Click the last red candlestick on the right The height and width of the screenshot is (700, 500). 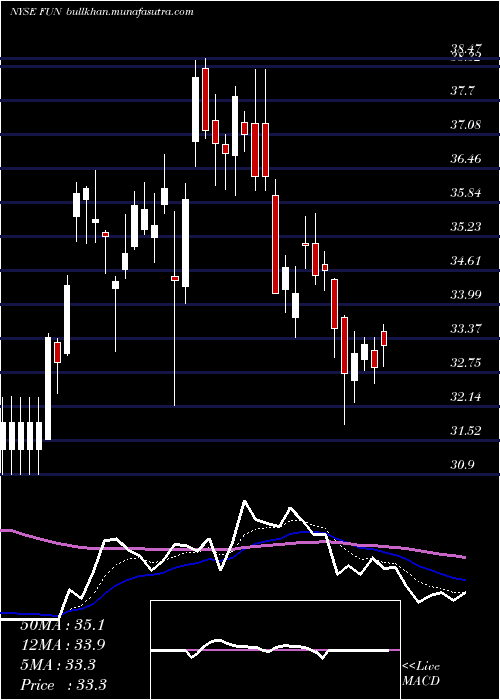(x=384, y=338)
